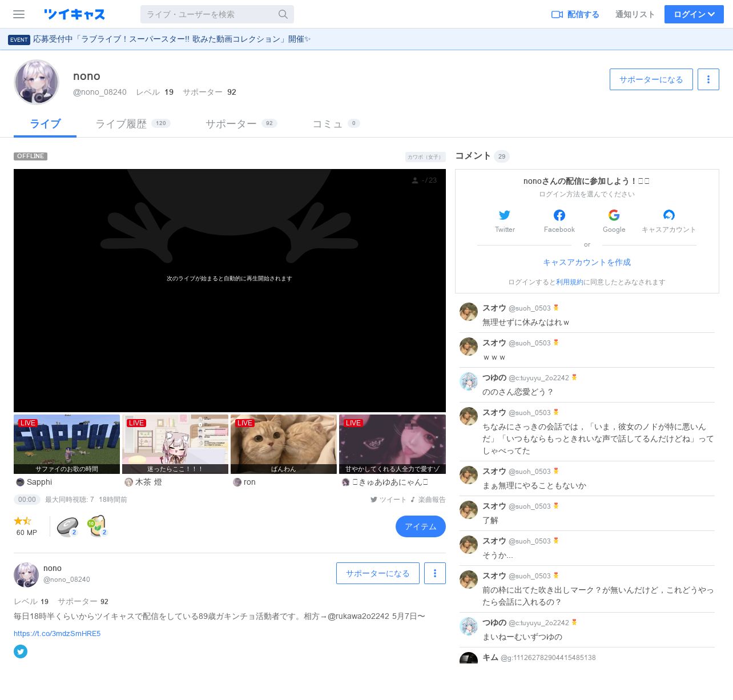Open the Twitter round icon in profile
Viewport: 733px width, 700px height.
(x=21, y=651)
